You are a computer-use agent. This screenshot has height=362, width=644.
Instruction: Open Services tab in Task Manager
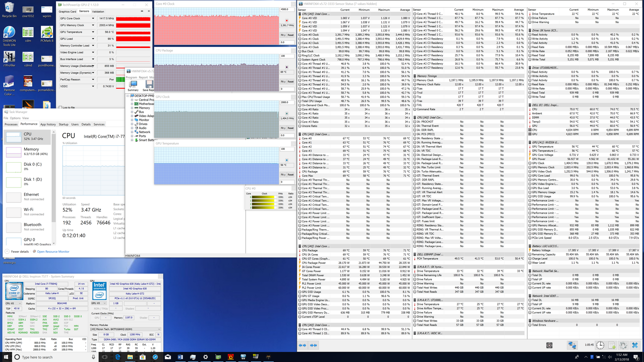pos(99,124)
